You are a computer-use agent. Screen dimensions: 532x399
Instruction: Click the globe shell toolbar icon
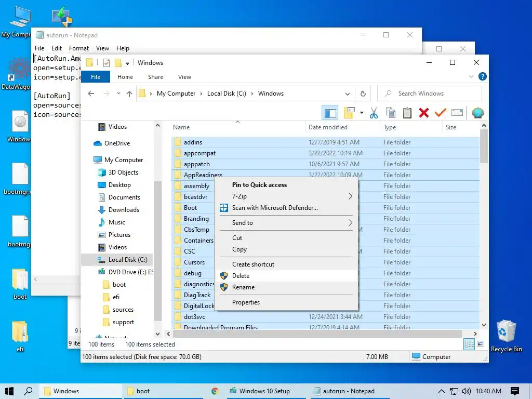(478, 113)
